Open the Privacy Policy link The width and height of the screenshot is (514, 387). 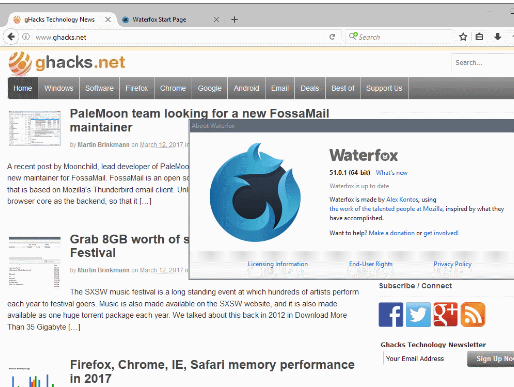click(452, 264)
